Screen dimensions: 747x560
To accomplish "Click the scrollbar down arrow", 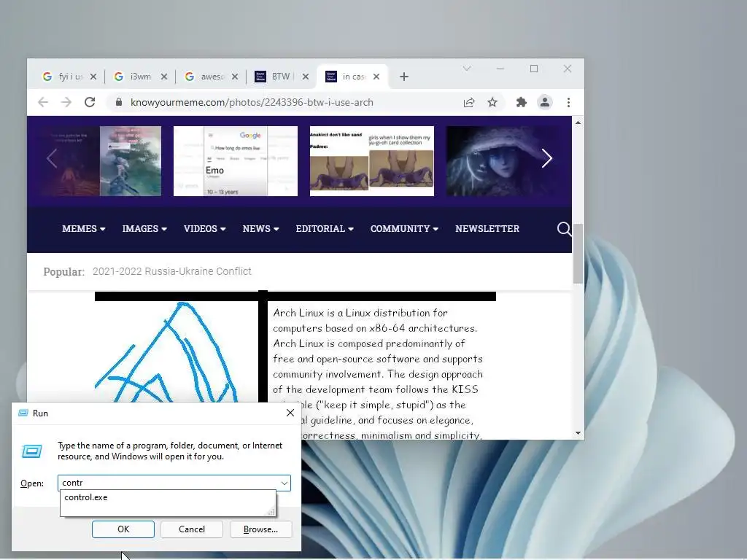I will (578, 433).
